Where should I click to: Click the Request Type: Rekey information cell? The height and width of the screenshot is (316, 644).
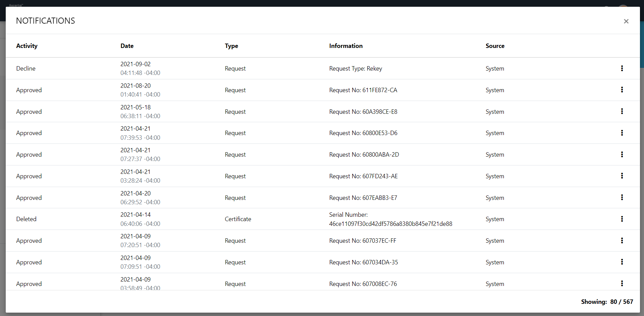(356, 69)
